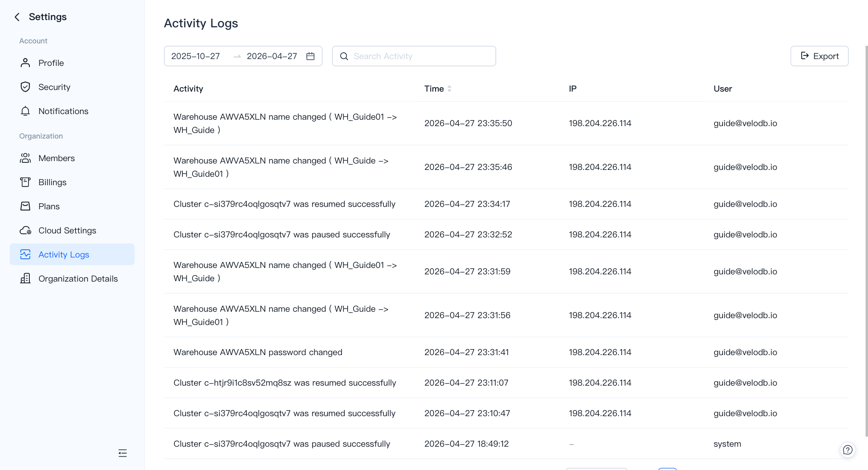Open the start date selector
This screenshot has width=868, height=470.
(x=196, y=56)
